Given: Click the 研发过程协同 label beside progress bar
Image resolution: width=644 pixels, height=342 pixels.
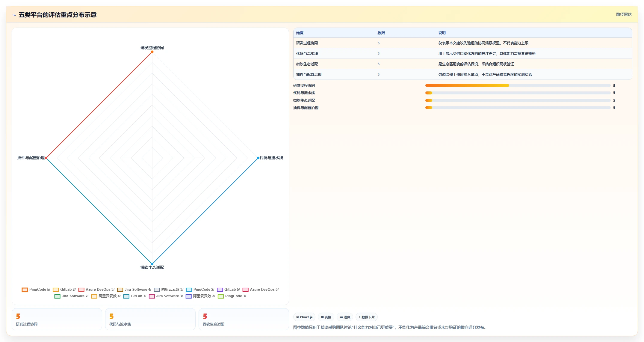Looking at the screenshot, I should [304, 86].
